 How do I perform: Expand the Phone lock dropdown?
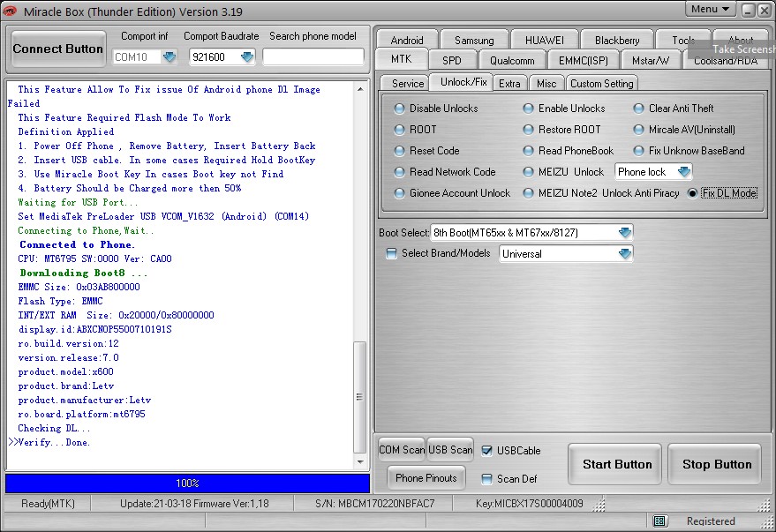(x=684, y=172)
